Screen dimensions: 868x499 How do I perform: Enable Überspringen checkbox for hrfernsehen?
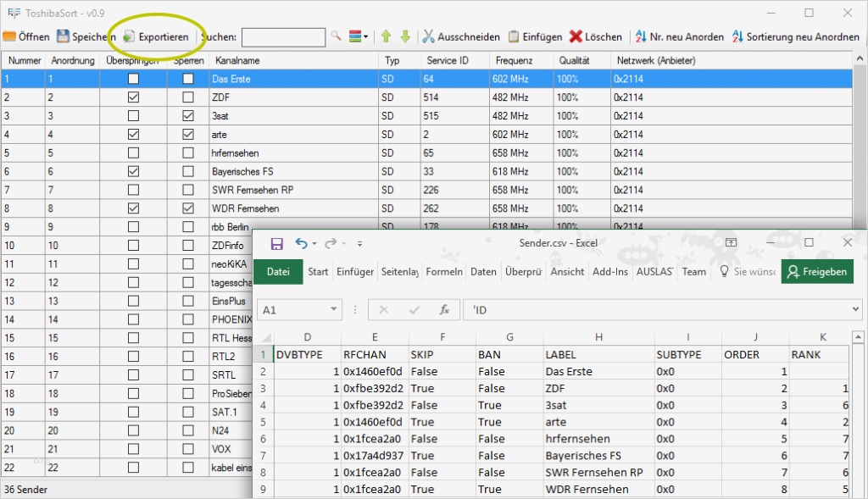coord(132,152)
